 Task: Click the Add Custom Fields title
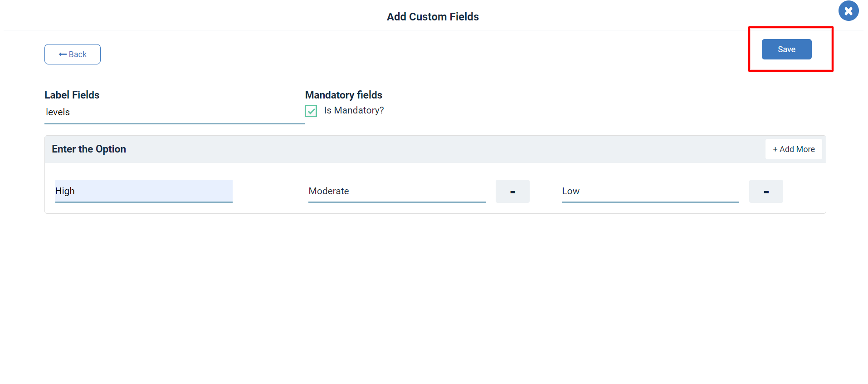click(433, 17)
